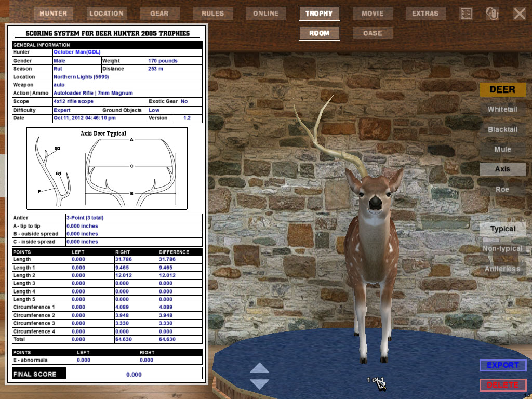Go to the Rules tab
Viewport: 532px width, 399px height.
coord(212,14)
